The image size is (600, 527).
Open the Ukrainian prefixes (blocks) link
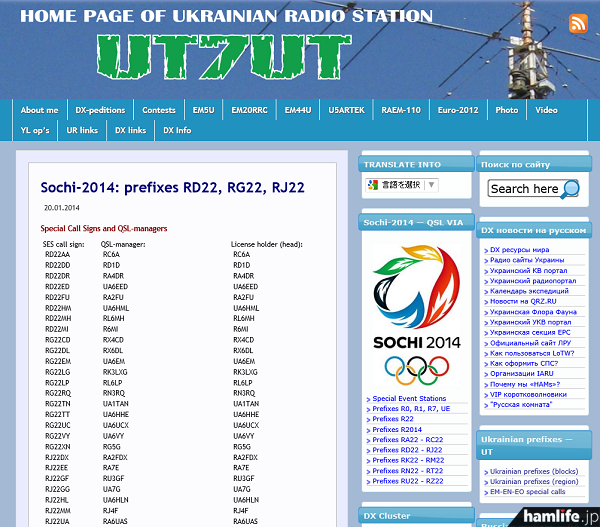click(534, 471)
